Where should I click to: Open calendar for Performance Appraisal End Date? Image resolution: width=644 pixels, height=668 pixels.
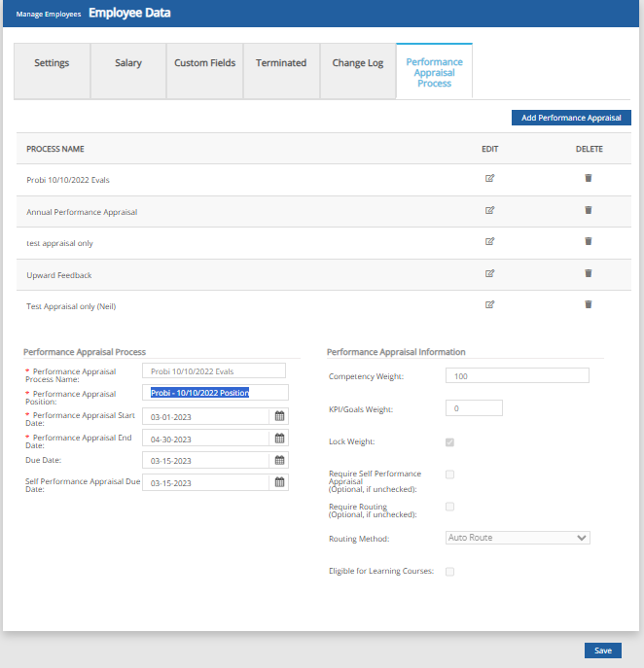click(279, 439)
